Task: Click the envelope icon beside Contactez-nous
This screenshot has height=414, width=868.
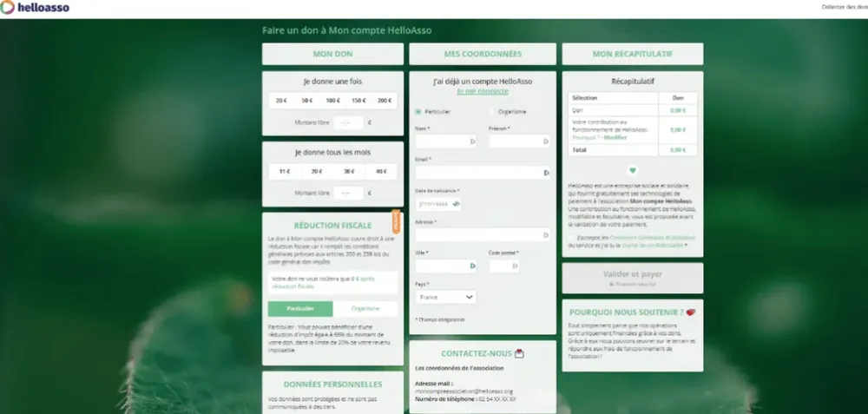Action: pos(519,353)
